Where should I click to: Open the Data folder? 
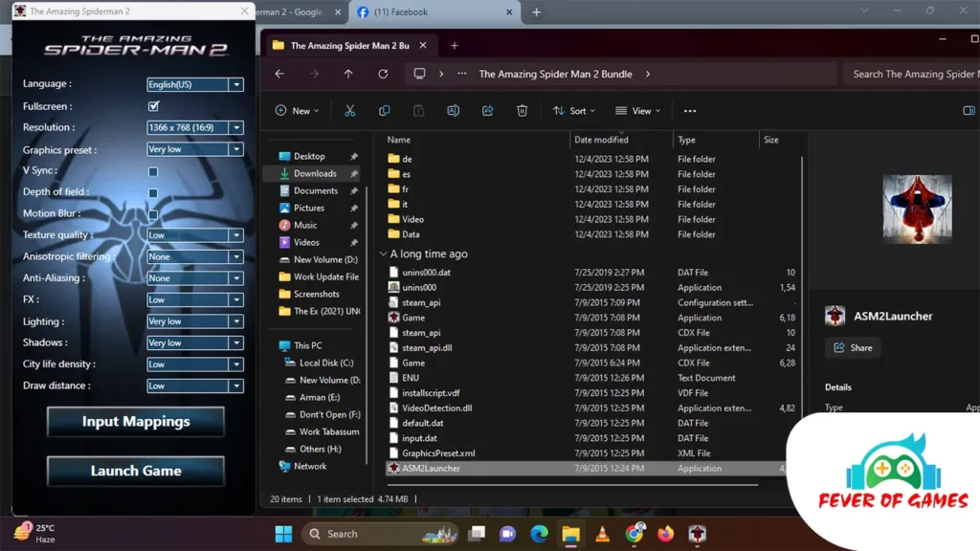coord(411,234)
